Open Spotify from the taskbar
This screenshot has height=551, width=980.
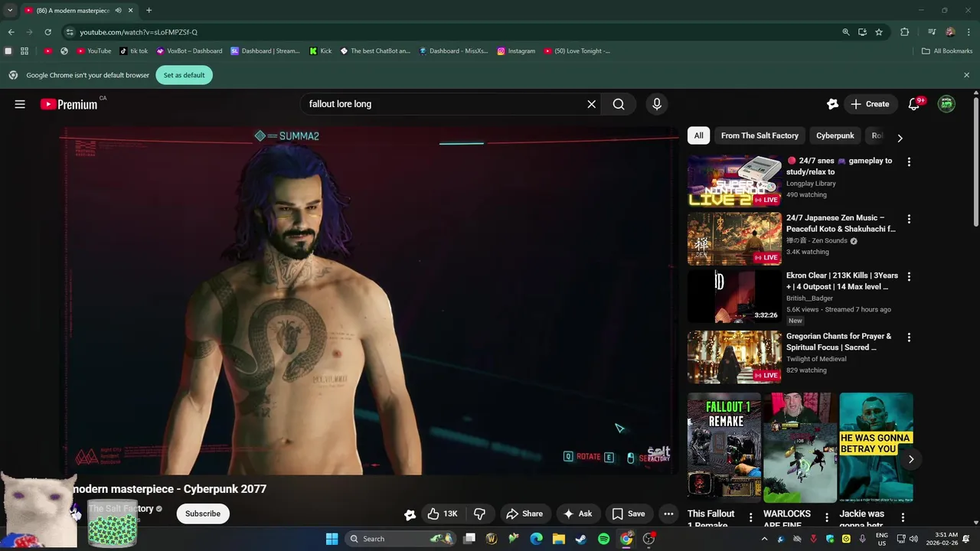click(603, 539)
